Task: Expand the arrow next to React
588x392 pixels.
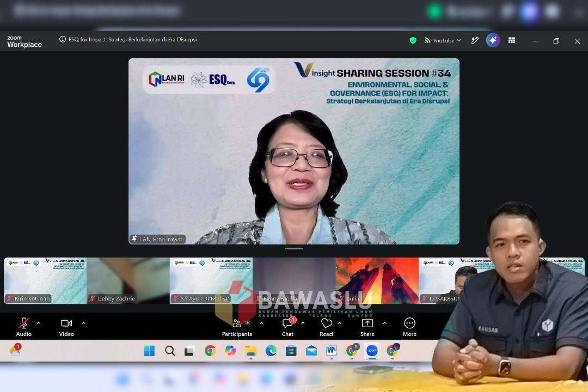Action: click(340, 323)
